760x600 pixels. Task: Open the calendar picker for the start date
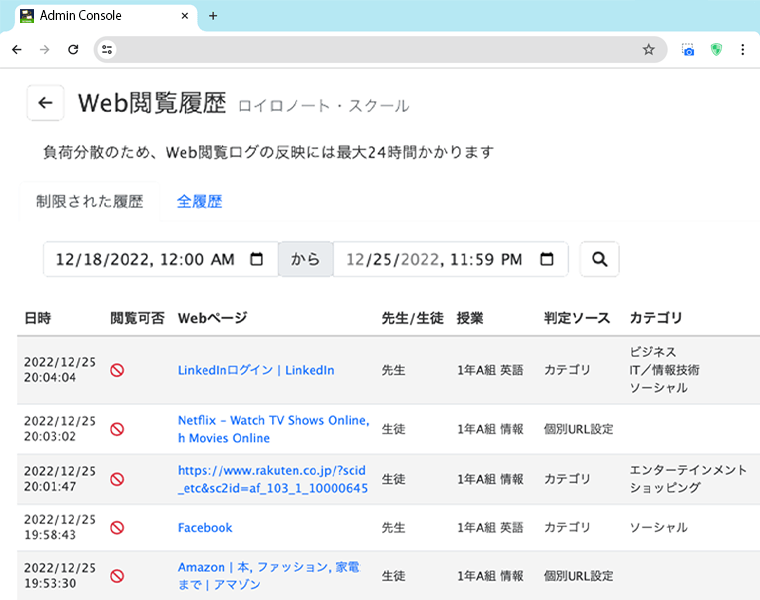(256, 259)
